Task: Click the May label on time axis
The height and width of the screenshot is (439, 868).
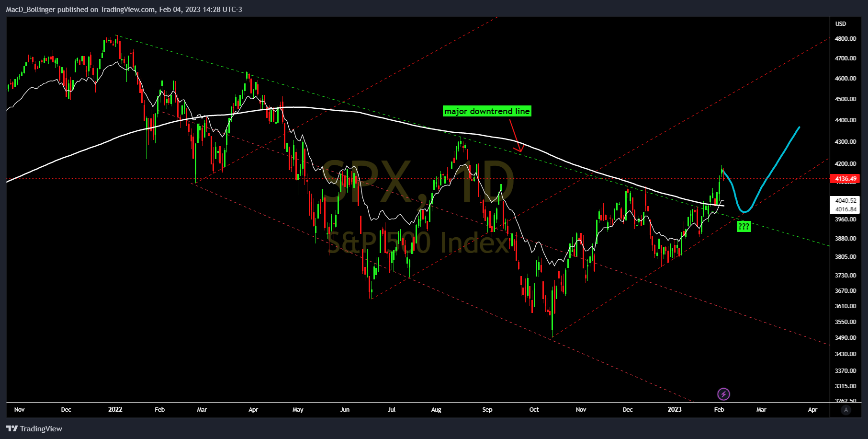Action: [298, 409]
